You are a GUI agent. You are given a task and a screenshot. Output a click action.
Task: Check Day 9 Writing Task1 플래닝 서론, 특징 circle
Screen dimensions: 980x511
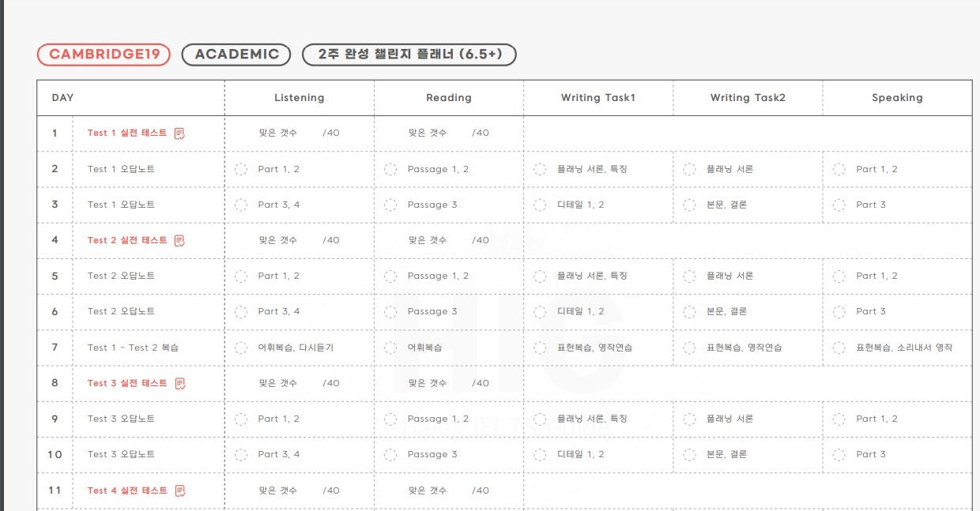point(540,419)
